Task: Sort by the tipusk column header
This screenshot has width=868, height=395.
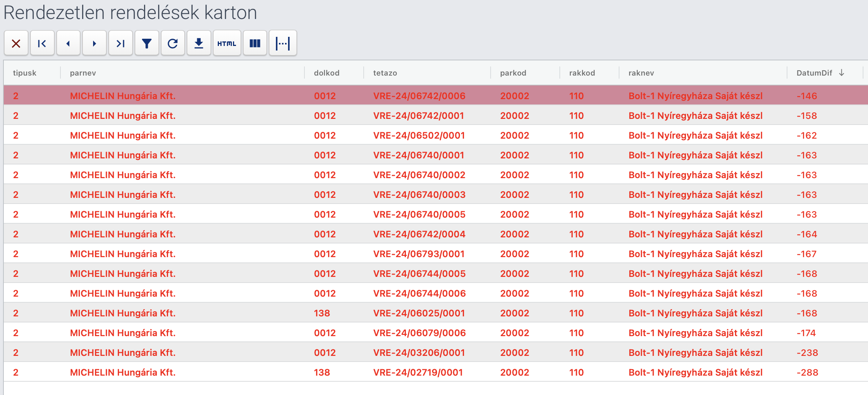Action: (25, 73)
